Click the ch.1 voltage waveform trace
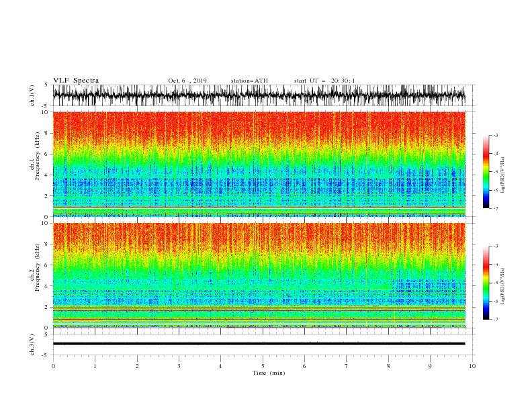The width and height of the screenshot is (532, 411). (x=259, y=95)
